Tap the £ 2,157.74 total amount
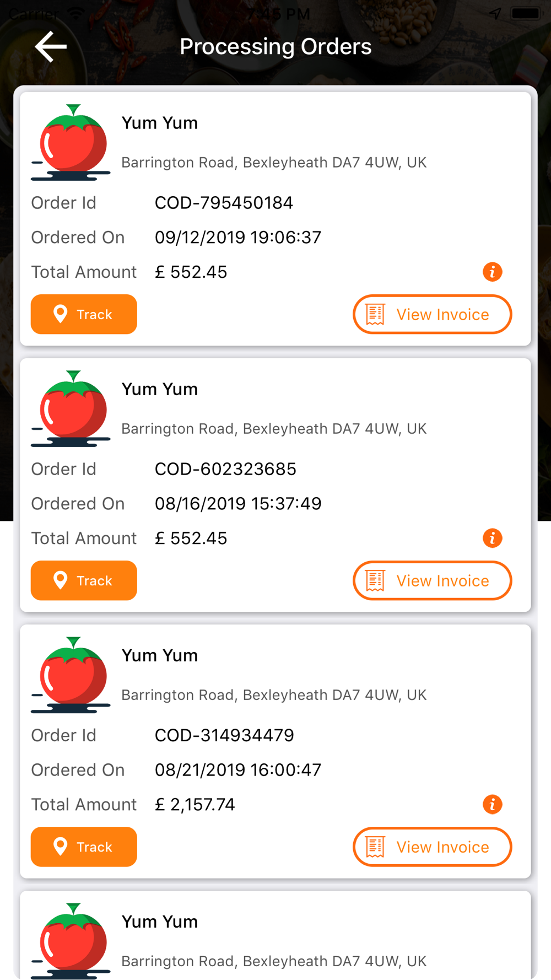551x980 pixels. tap(195, 805)
